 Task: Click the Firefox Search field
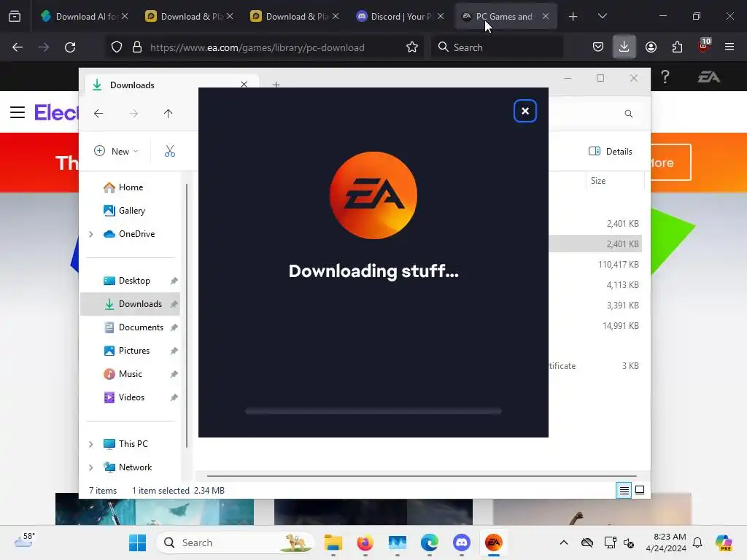click(497, 47)
